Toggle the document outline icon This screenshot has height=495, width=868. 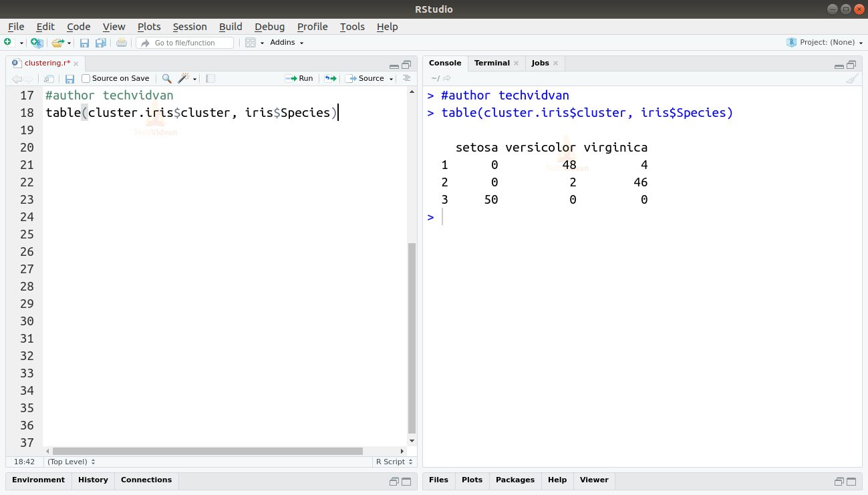[406, 78]
